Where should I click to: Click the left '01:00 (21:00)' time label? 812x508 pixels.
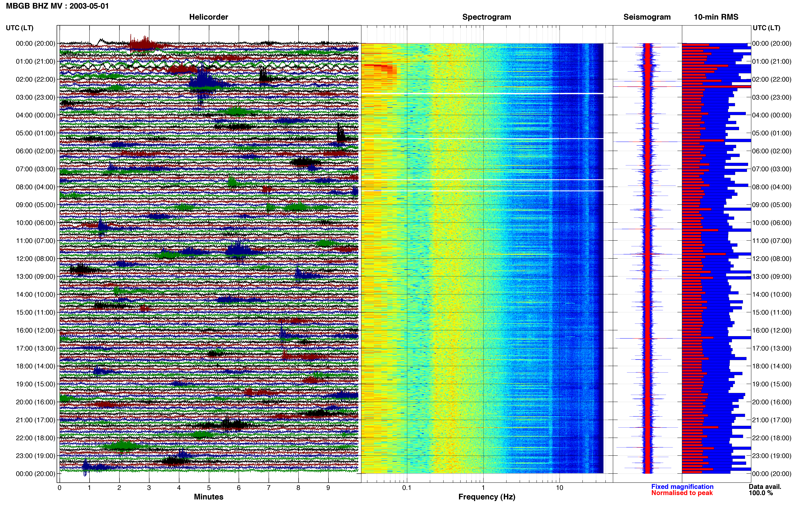(36, 61)
